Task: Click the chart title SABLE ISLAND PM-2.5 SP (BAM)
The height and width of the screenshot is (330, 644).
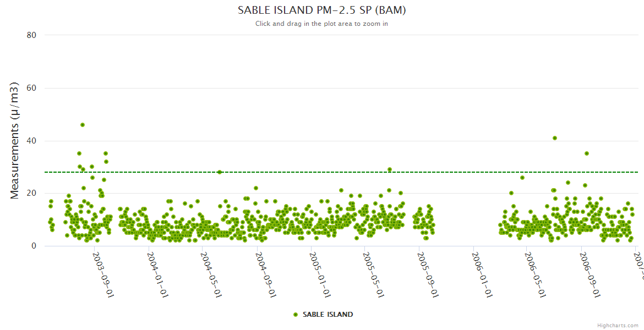Action: pos(321,10)
